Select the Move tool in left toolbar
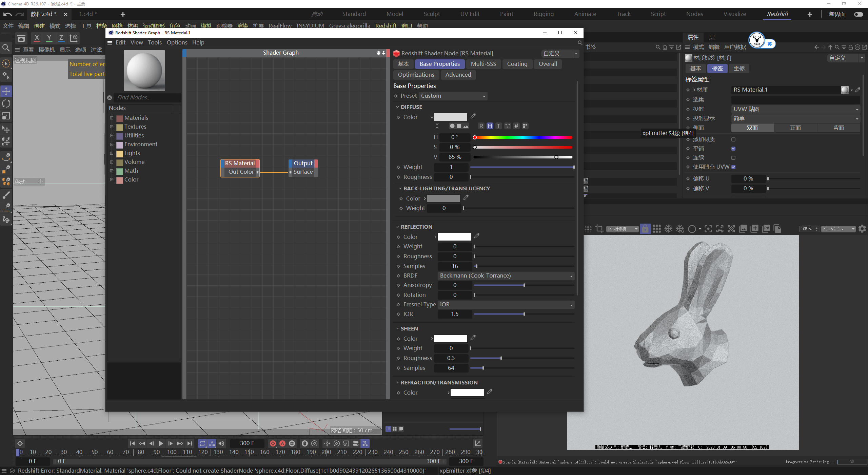868x475 pixels. pos(6,91)
